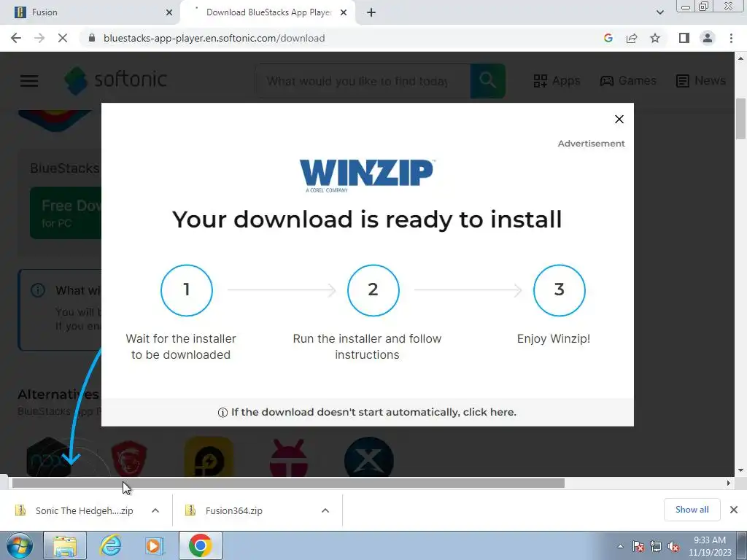
Task: Click the horizontal scrollbar thumb
Action: click(288, 483)
